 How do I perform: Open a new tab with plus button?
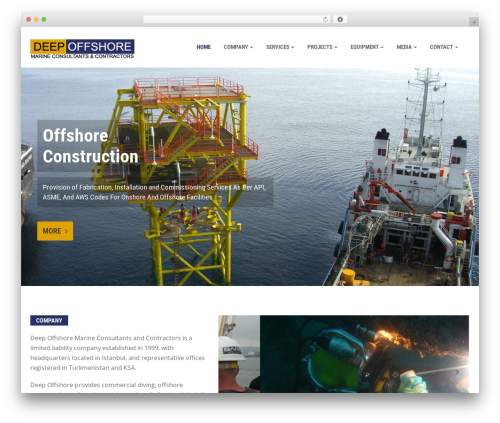pos(474,22)
